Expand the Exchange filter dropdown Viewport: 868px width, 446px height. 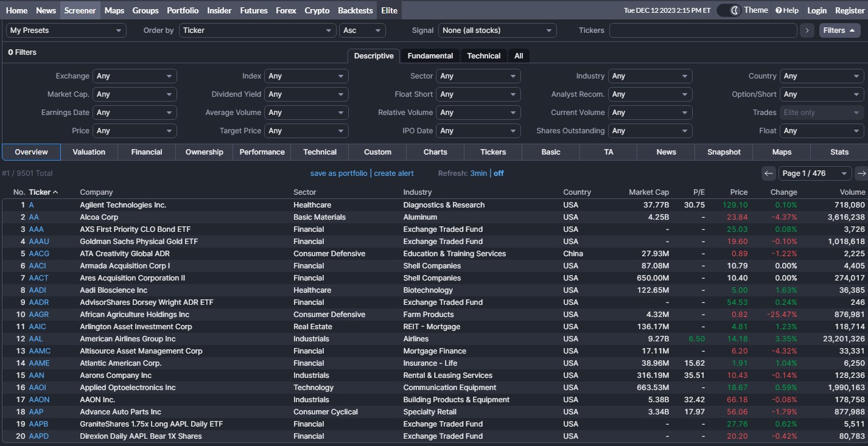pos(135,76)
